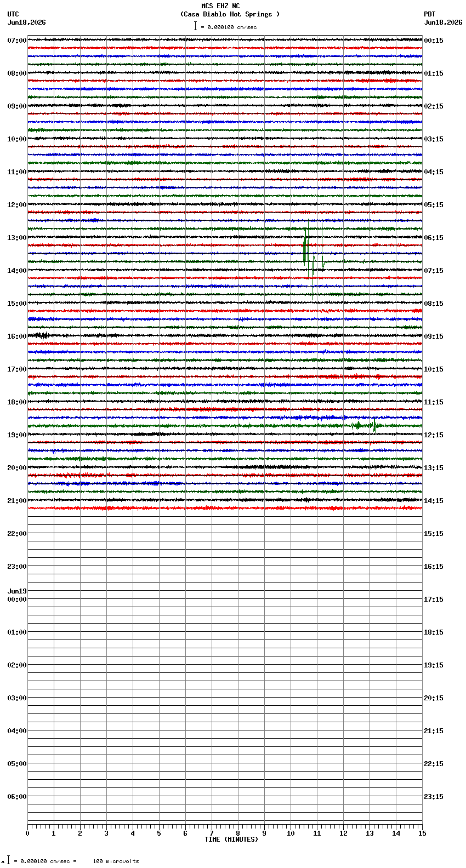Click the 'UTC' header label
The width and height of the screenshot is (466, 868).
13,14
